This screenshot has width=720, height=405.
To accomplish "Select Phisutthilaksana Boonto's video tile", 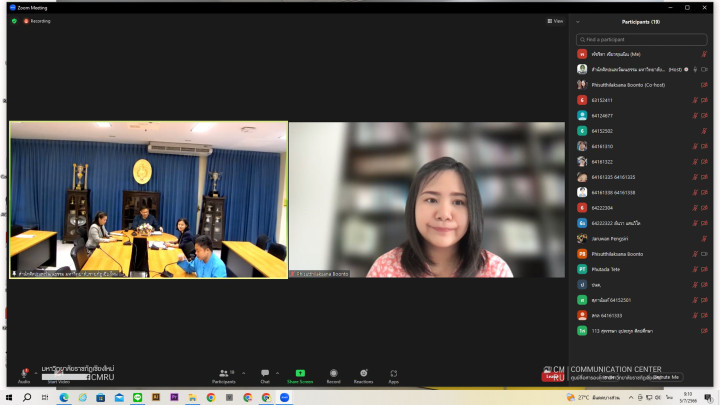I will 427,200.
